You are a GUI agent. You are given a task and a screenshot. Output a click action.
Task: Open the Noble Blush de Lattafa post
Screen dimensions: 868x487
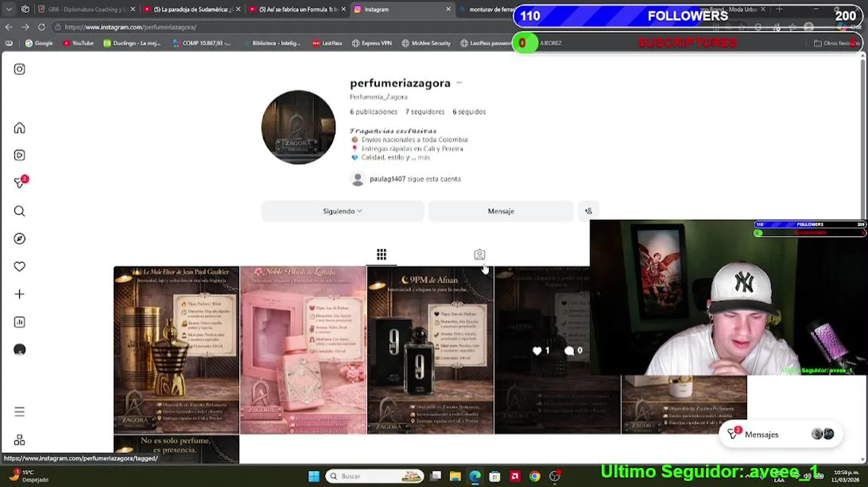pos(304,350)
